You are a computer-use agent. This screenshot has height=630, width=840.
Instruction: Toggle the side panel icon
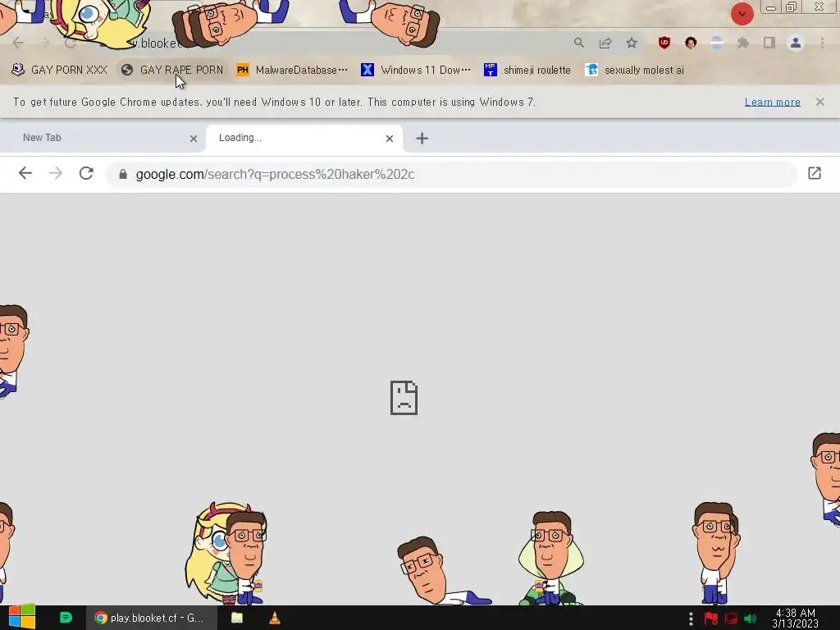(769, 43)
